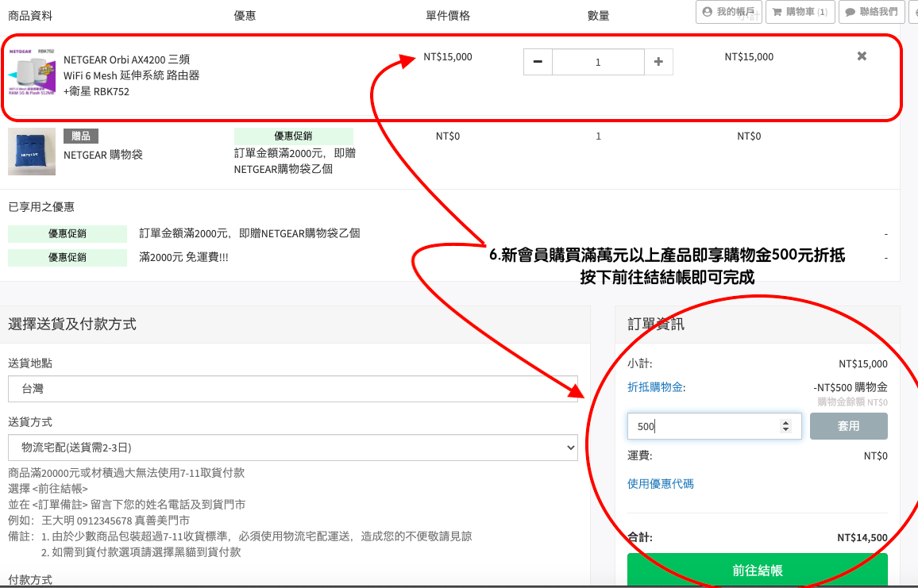Click the minus quantity button for Orbi router
This screenshot has height=588, width=918.
pos(538,62)
